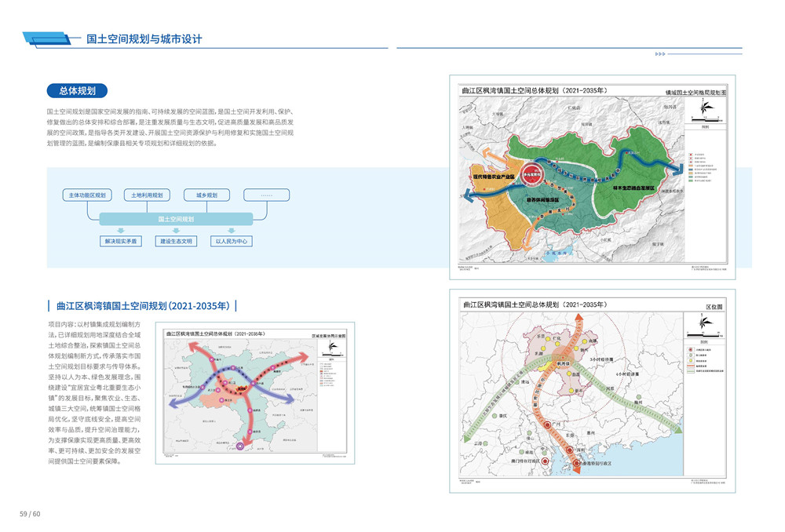The image size is (785, 532).
Task: Click the 以人民为中心 outcome box
Action: (x=232, y=241)
